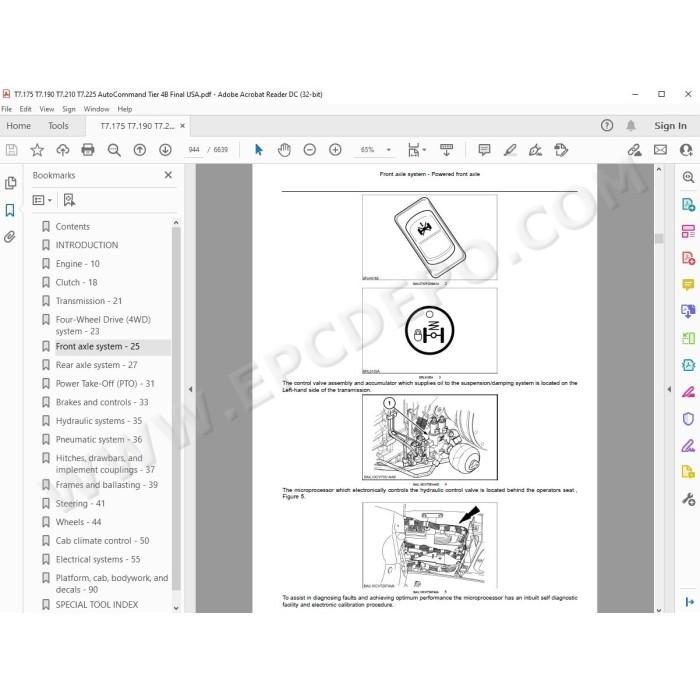Open the sign document pen icon
This screenshot has width=700, height=700.
[535, 150]
